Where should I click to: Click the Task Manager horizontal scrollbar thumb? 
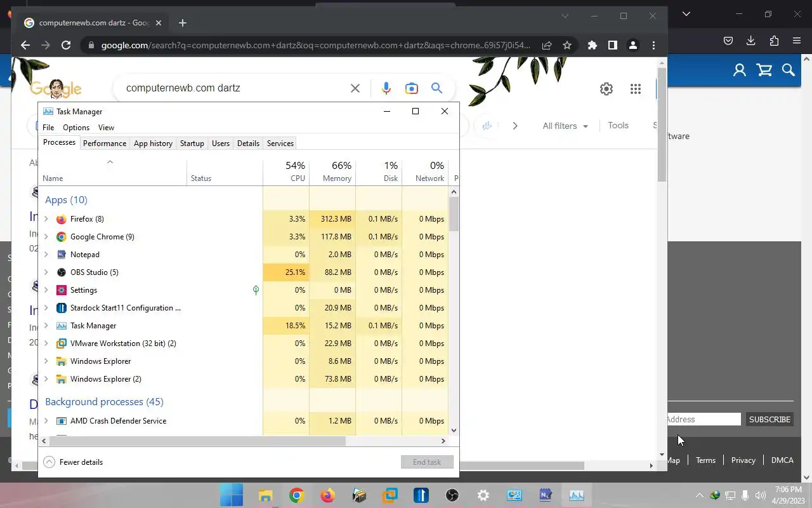pos(197,441)
